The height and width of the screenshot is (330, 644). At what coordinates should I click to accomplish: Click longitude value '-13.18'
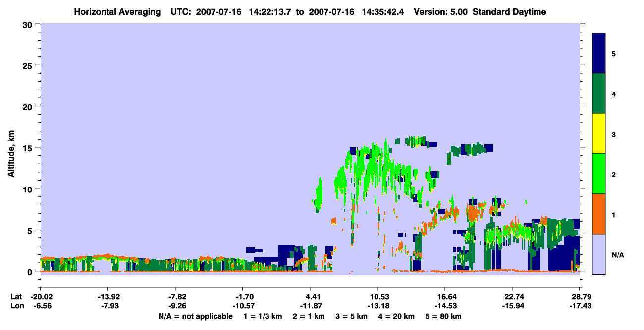tap(377, 306)
